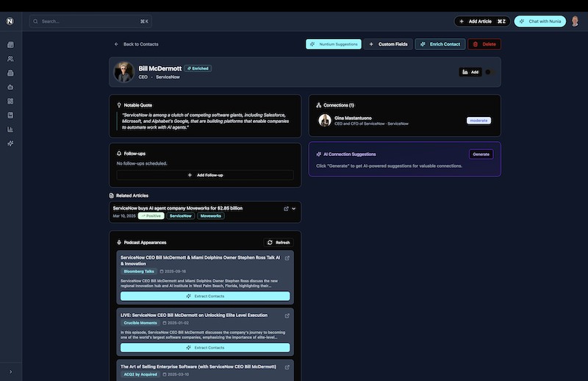The width and height of the screenshot is (588, 381).
Task: Click the Connections network icon
Action: (x=319, y=105)
